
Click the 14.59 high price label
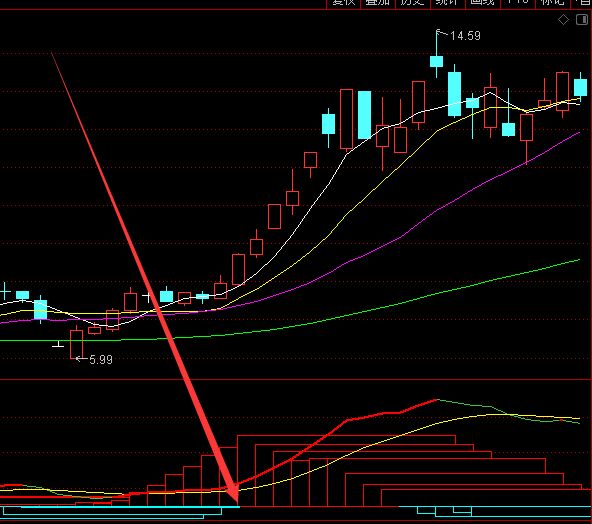465,36
